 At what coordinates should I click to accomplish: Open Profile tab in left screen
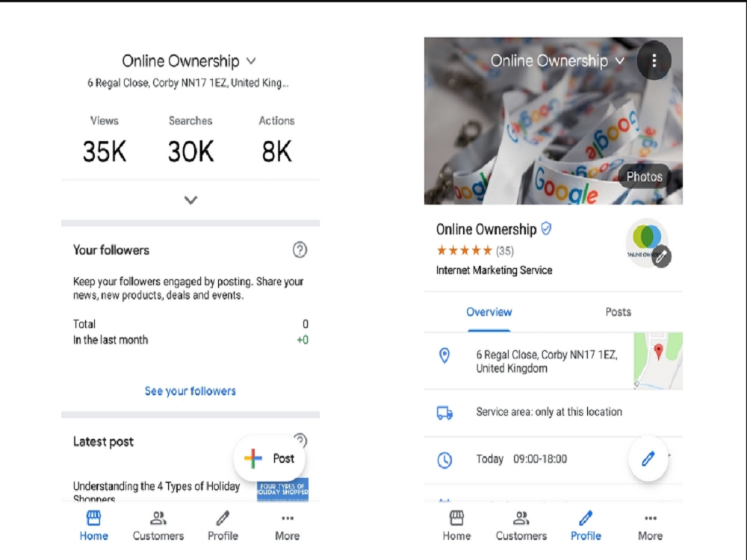[x=223, y=526]
